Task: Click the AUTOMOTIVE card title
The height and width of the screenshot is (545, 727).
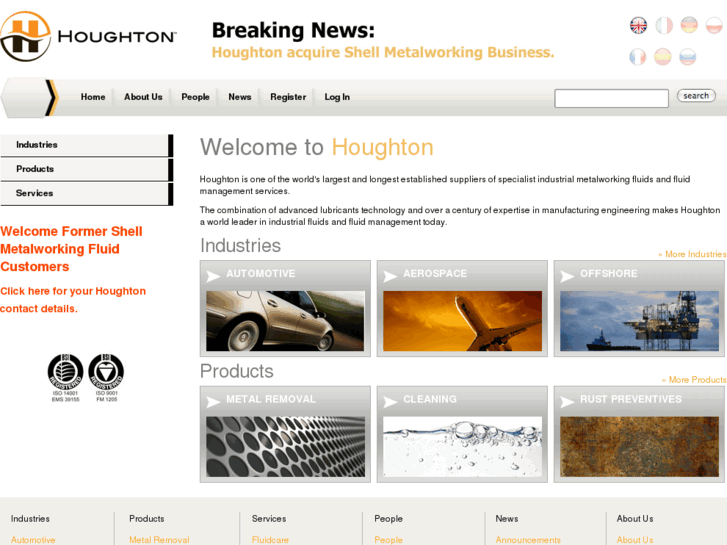Action: [261, 274]
